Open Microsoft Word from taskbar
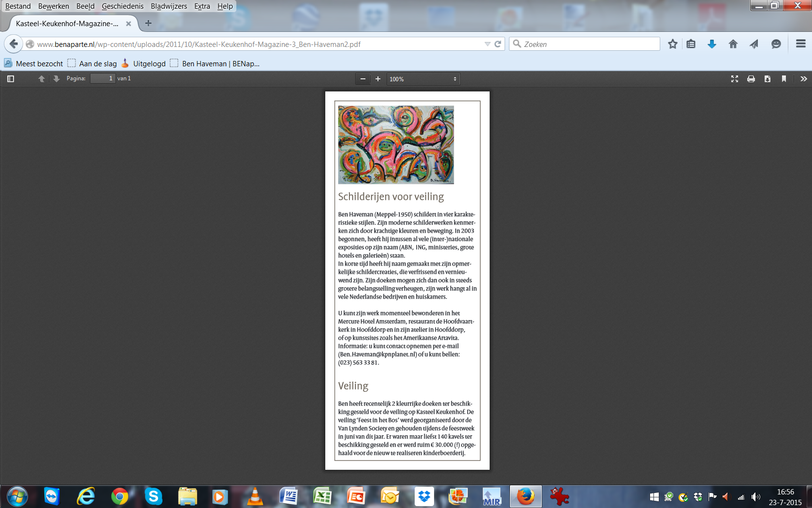Image resolution: width=812 pixels, height=508 pixels. point(289,496)
